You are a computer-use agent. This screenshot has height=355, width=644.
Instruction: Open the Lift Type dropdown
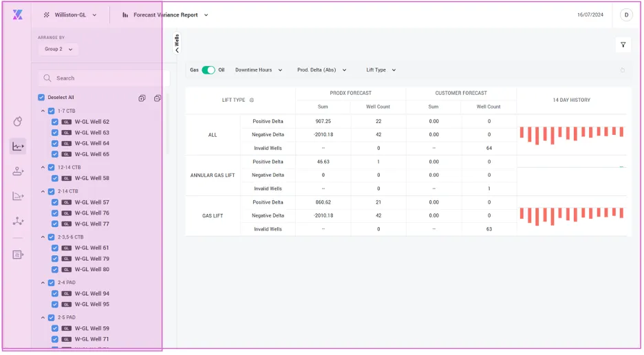click(x=381, y=70)
